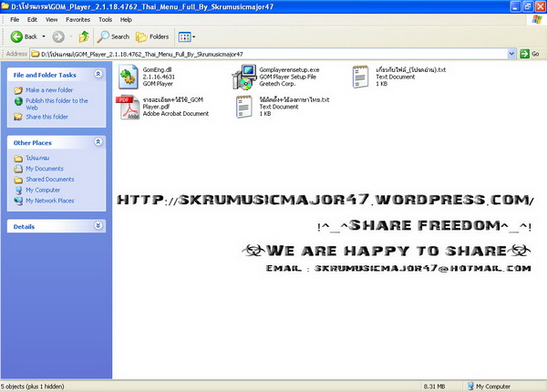Click the address bar path field
This screenshot has width=547, height=392.
point(269,54)
